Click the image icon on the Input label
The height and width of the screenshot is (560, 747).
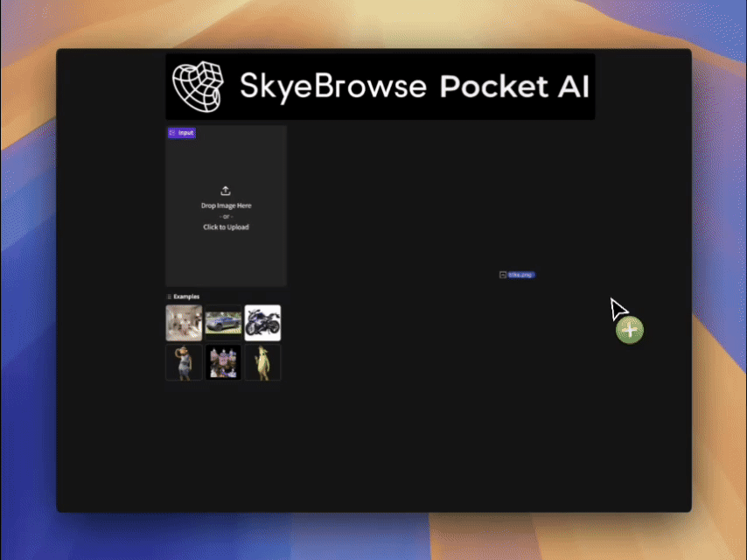click(172, 132)
